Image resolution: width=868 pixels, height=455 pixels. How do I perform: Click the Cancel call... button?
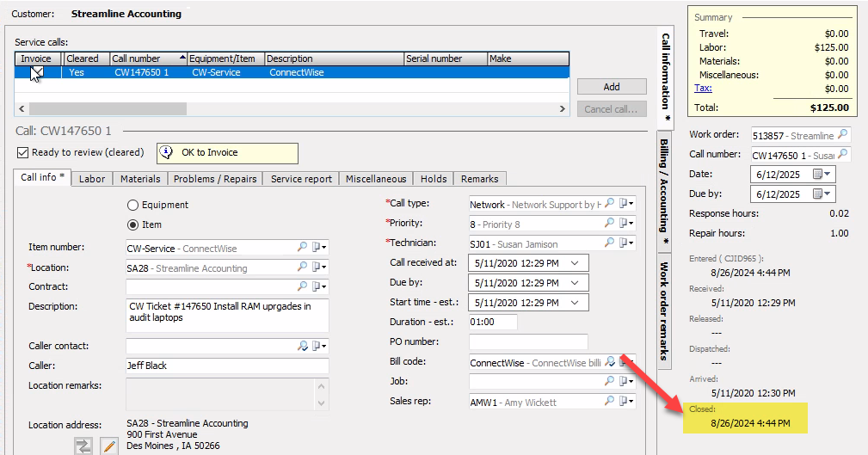(x=612, y=109)
